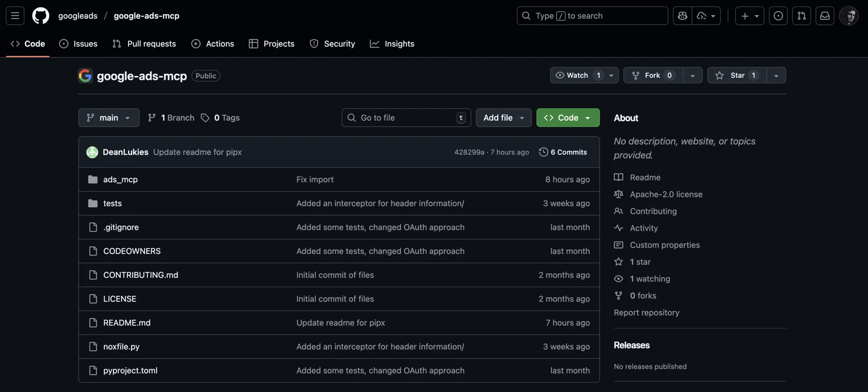Switch to the Issues tab
This screenshot has height=392, width=868.
tap(78, 44)
